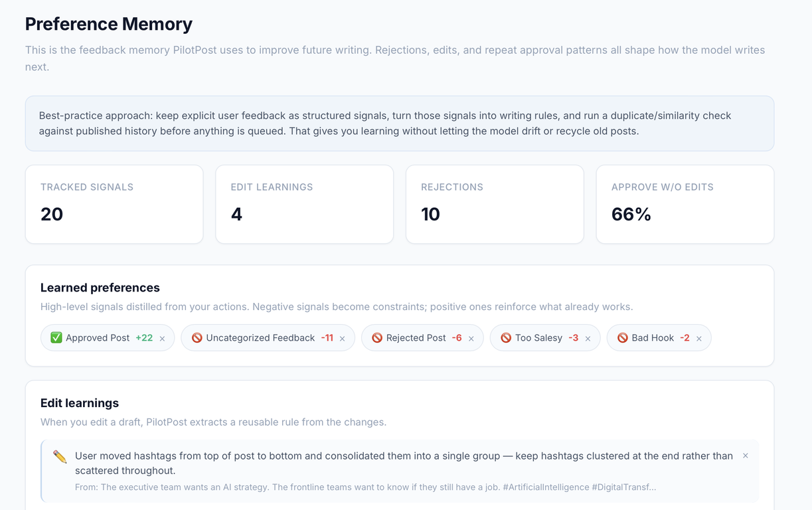Dismiss the Too Salesy chip with x
812x510 pixels.
click(588, 339)
